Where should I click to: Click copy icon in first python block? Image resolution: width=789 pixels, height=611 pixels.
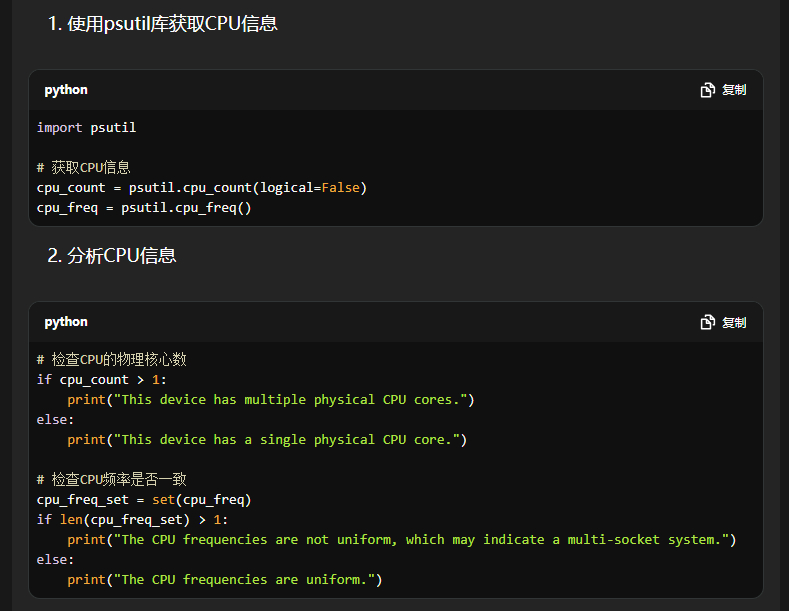click(707, 90)
